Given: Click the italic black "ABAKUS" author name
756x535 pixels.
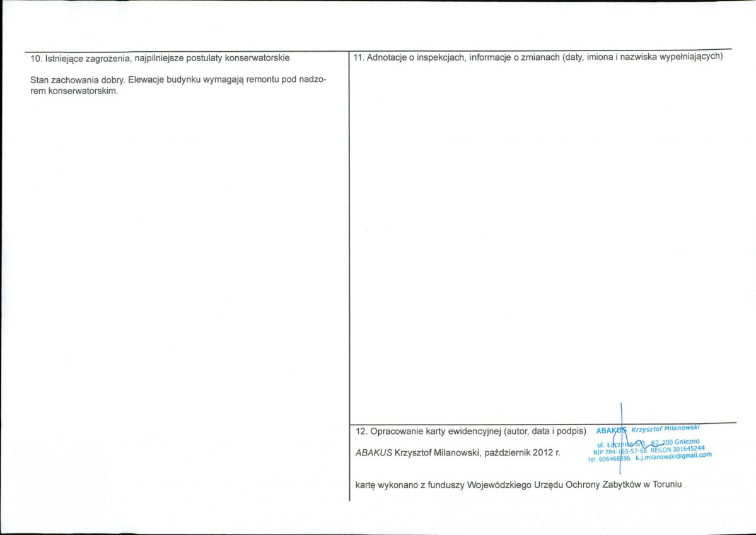Looking at the screenshot, I should pos(373,452).
